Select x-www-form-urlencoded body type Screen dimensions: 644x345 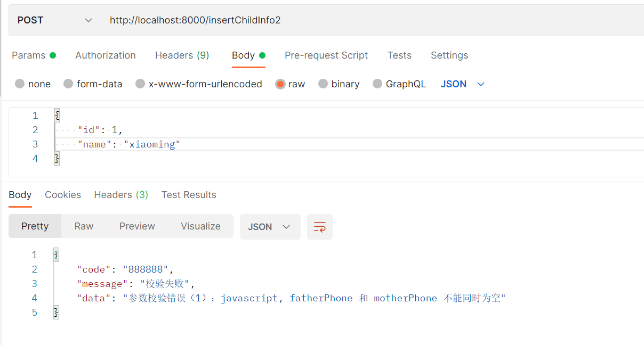tap(140, 84)
